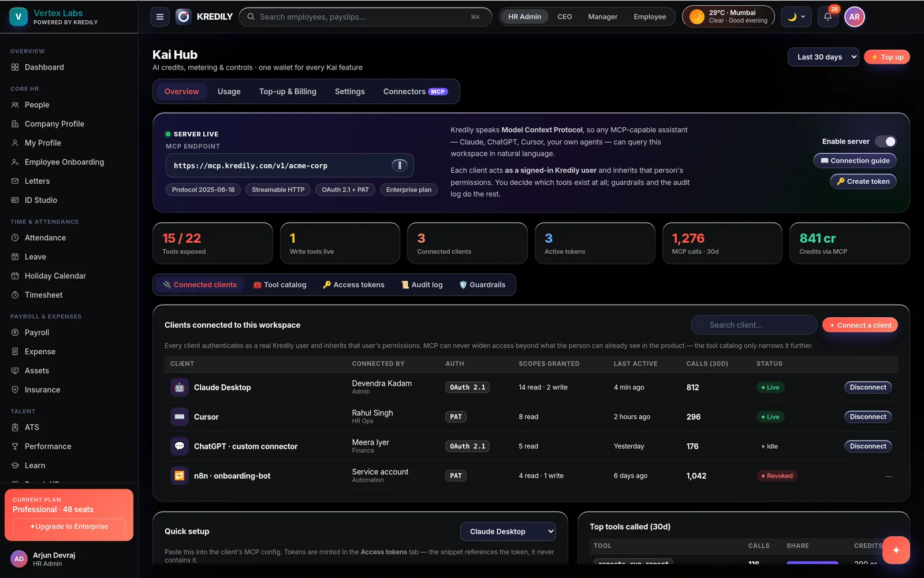Switch role to Manager

click(x=602, y=17)
